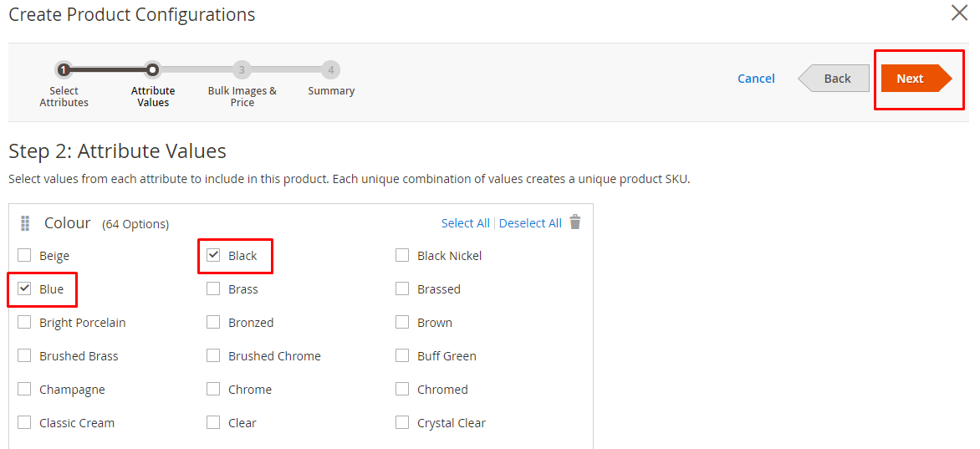Tick the Brushed Chrome checkbox
Screen dimensions: 980x449
(214, 355)
